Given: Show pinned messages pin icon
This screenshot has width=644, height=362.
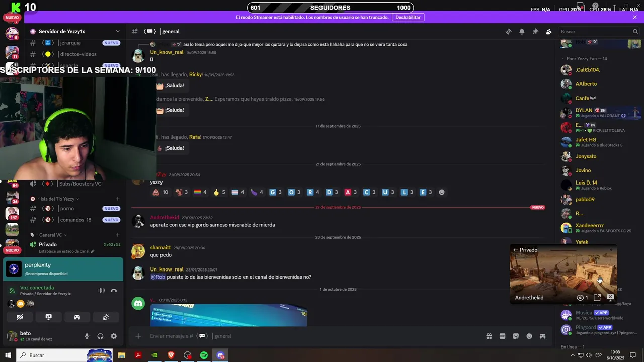Looking at the screenshot, I should coord(535,31).
